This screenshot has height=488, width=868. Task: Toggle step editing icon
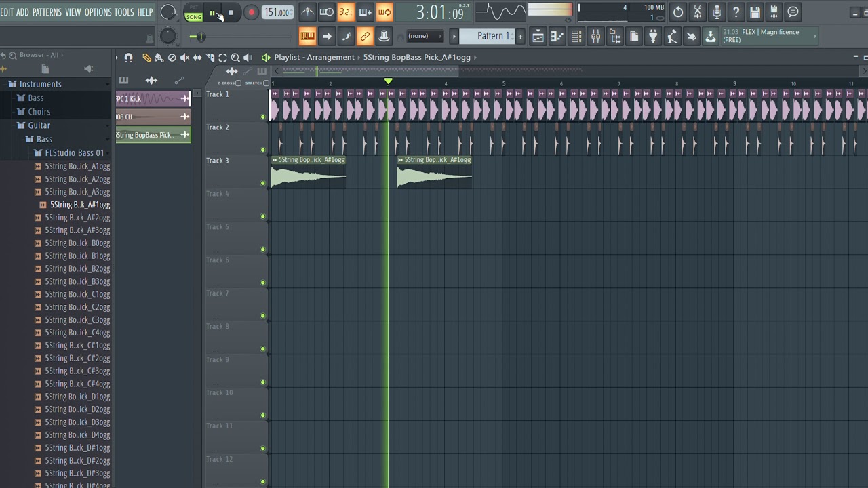pos(346,37)
